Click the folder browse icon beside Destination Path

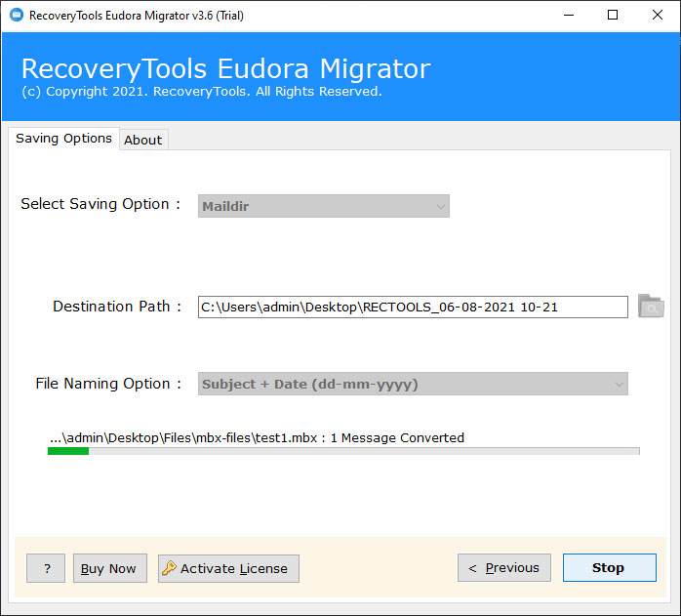[650, 307]
